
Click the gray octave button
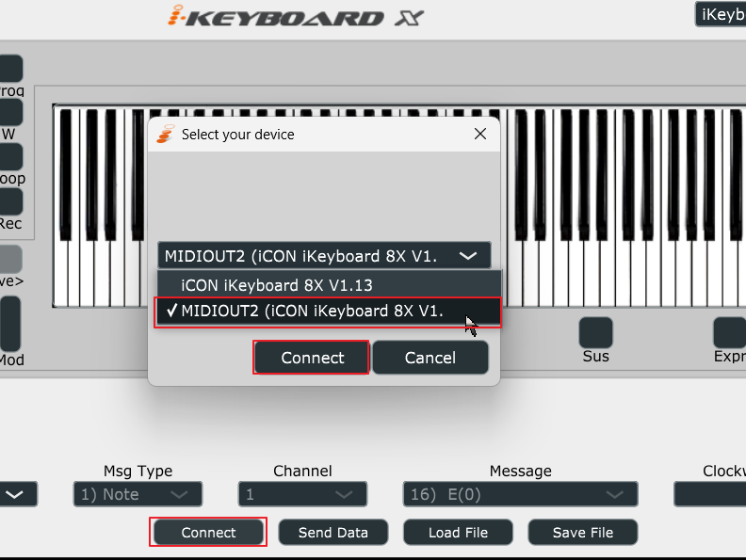pos(10,260)
